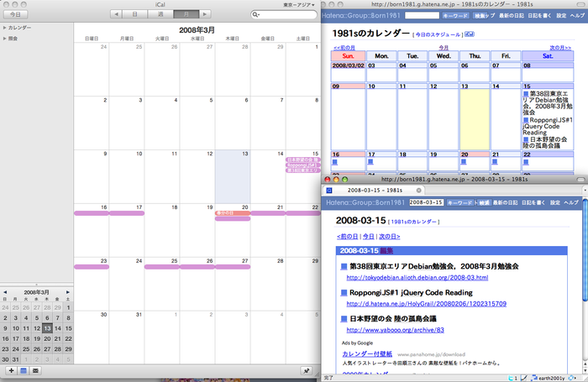This screenshot has width=588, height=382.
Task: Click 検索 button in the top Hatena header
Action: click(x=480, y=16)
